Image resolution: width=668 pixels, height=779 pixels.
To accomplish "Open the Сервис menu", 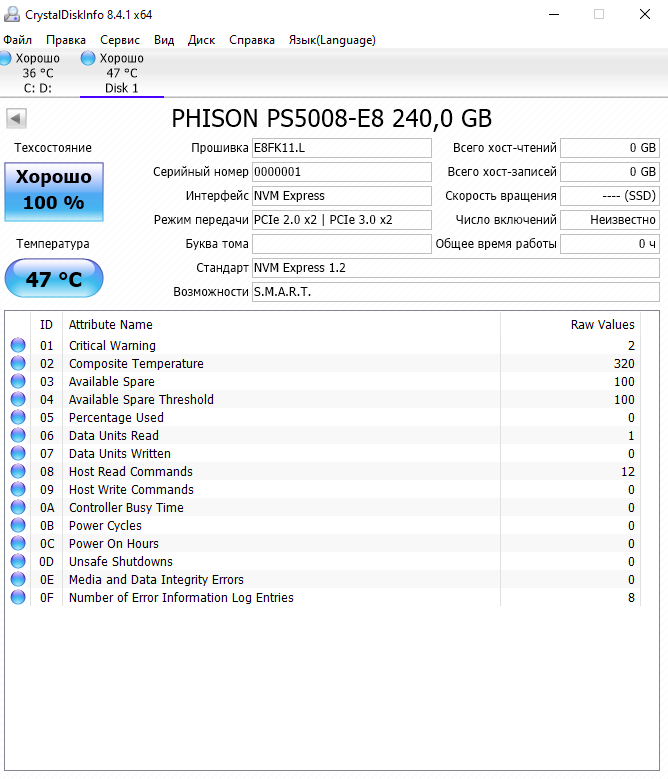I will 120,40.
